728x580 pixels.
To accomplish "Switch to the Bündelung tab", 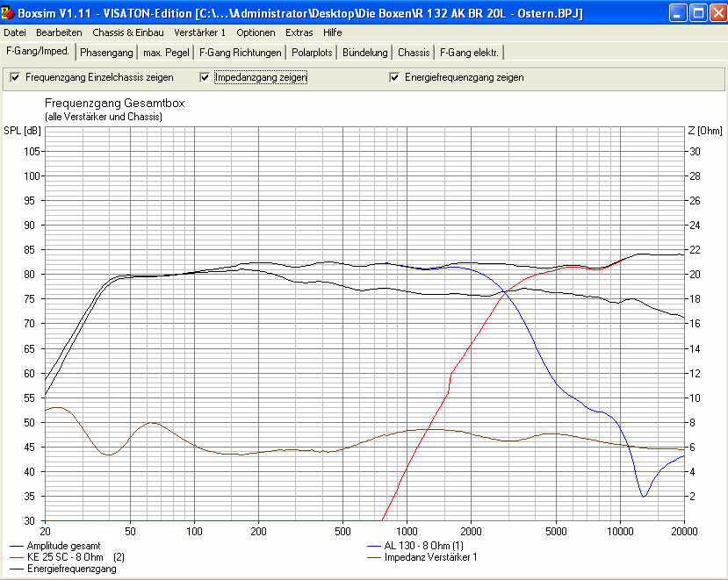I will [364, 53].
